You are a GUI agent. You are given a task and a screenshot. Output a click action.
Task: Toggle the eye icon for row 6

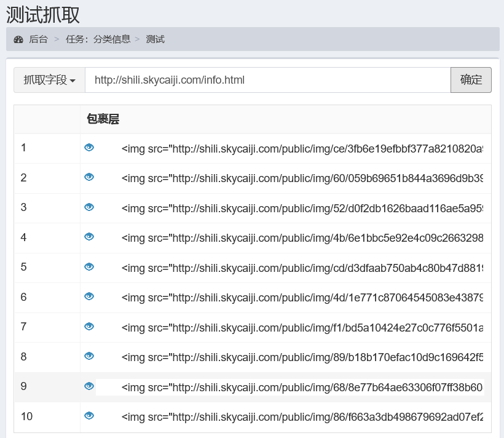point(89,297)
